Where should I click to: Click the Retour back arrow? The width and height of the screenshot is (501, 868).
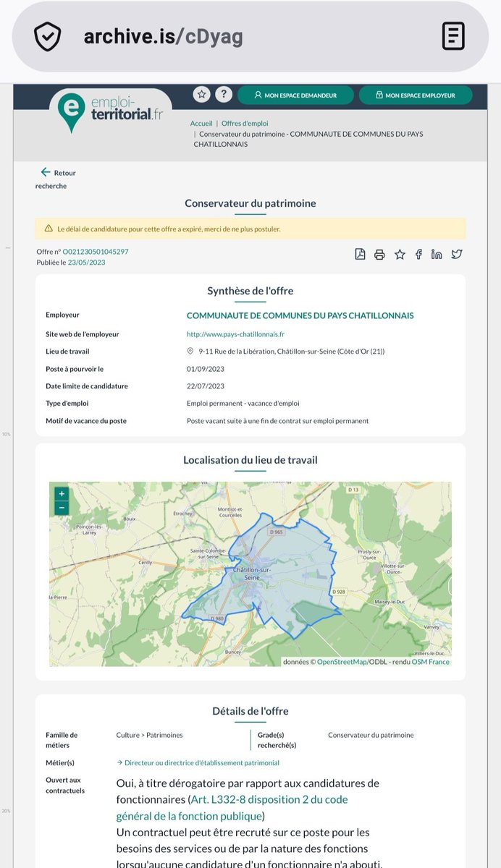pos(46,172)
